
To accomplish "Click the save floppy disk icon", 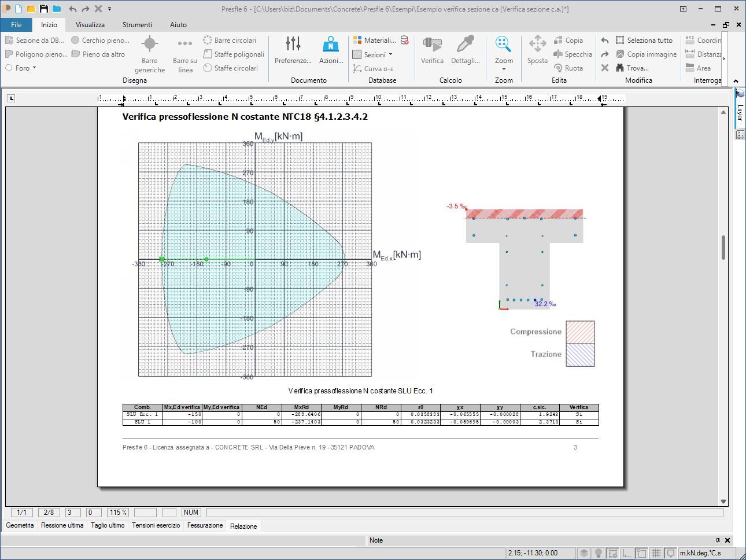I will (x=44, y=9).
